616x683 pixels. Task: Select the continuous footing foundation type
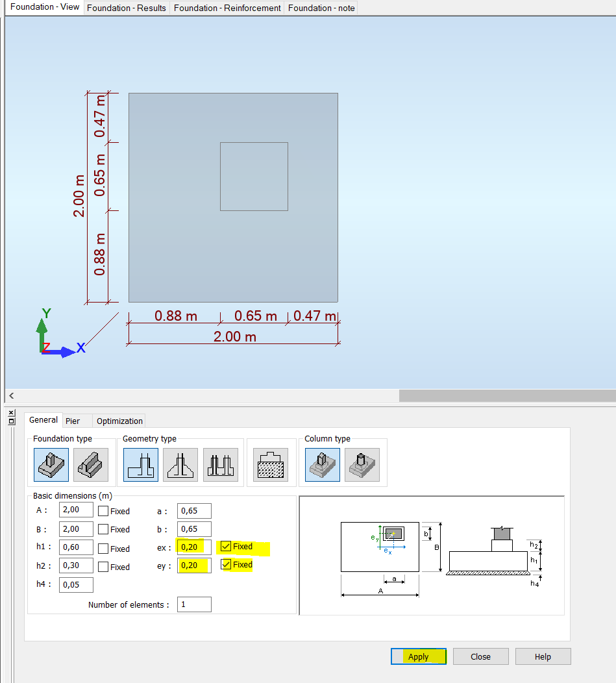[x=91, y=464]
